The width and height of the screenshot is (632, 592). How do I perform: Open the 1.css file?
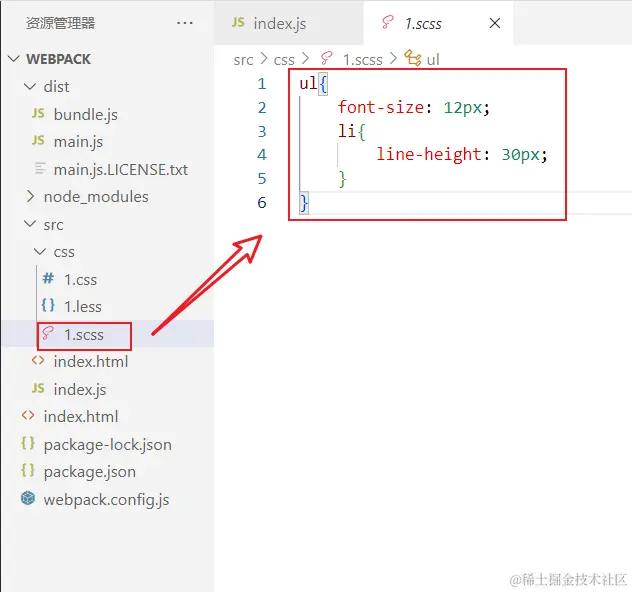tap(81, 279)
